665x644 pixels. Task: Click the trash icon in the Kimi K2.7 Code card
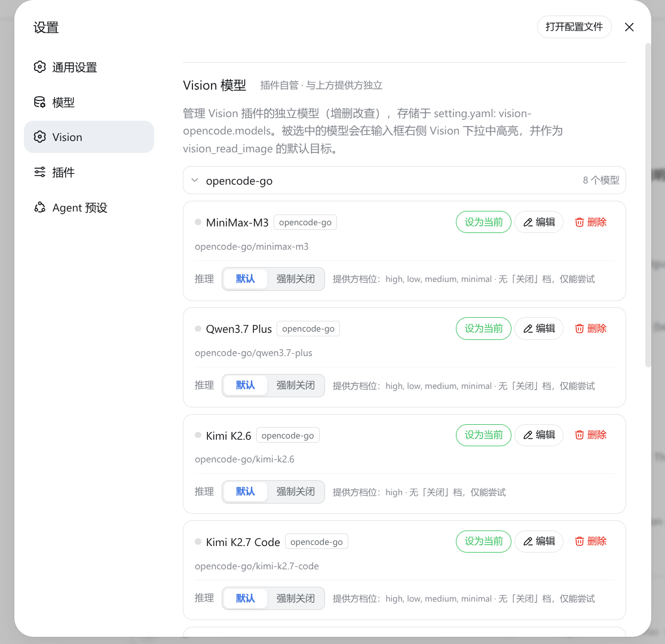[580, 541]
